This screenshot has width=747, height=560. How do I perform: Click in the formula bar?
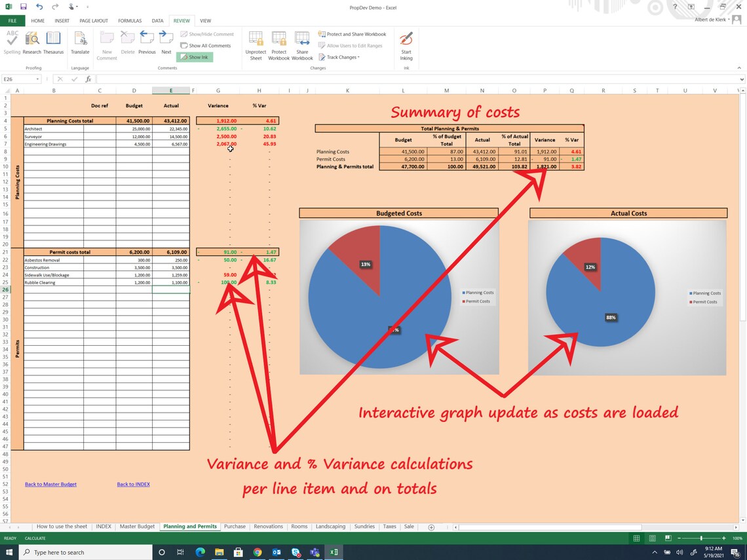[x=417, y=79]
